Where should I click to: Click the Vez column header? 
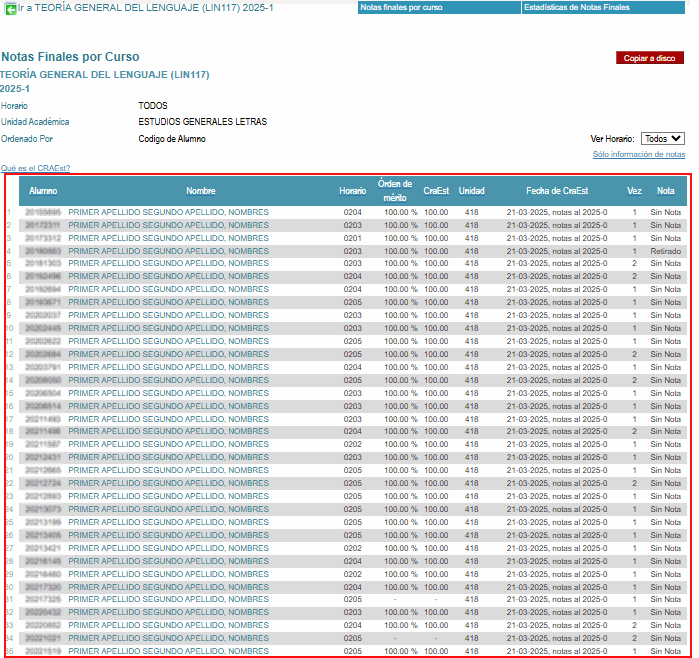(634, 191)
